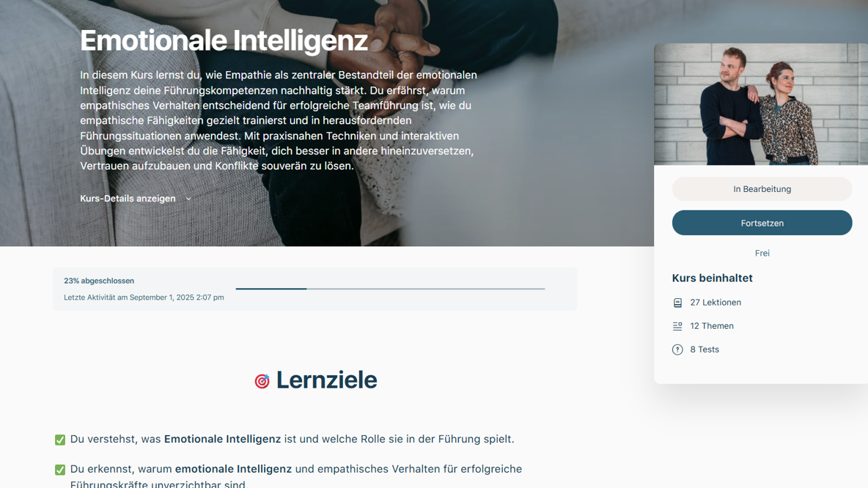
Task: Click the second green checkmark bullet
Action: tap(60, 470)
